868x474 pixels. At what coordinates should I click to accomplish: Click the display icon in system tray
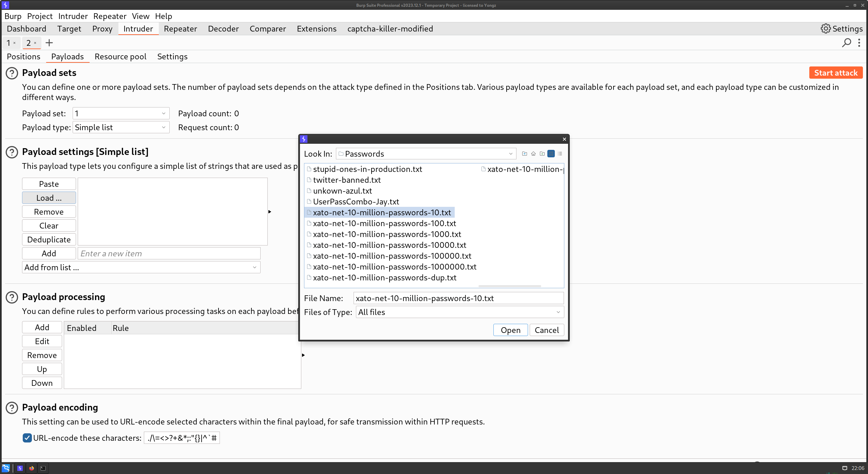click(x=845, y=468)
